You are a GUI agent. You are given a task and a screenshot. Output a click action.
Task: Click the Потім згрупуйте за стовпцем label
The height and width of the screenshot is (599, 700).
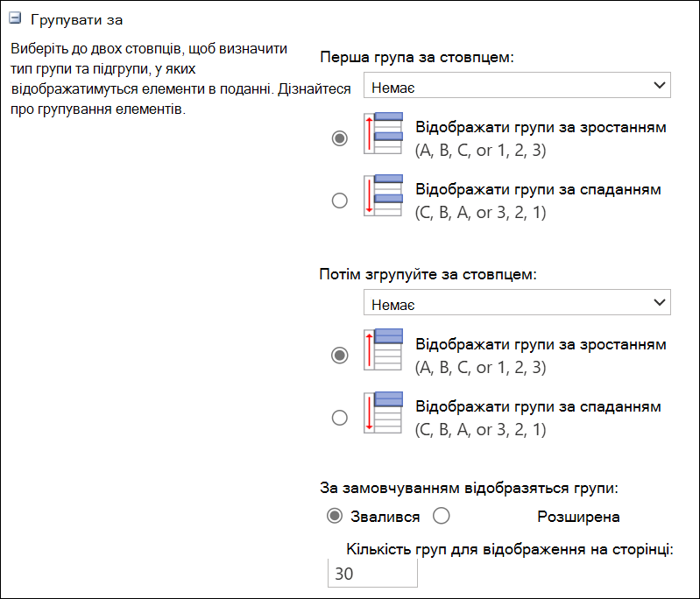(428, 274)
